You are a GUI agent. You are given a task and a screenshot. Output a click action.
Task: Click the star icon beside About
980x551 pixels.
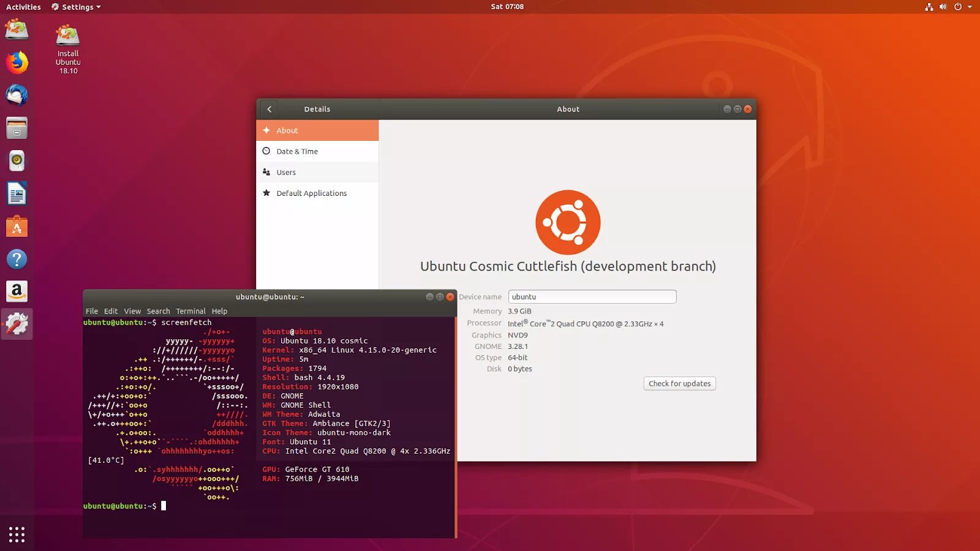[x=266, y=130]
